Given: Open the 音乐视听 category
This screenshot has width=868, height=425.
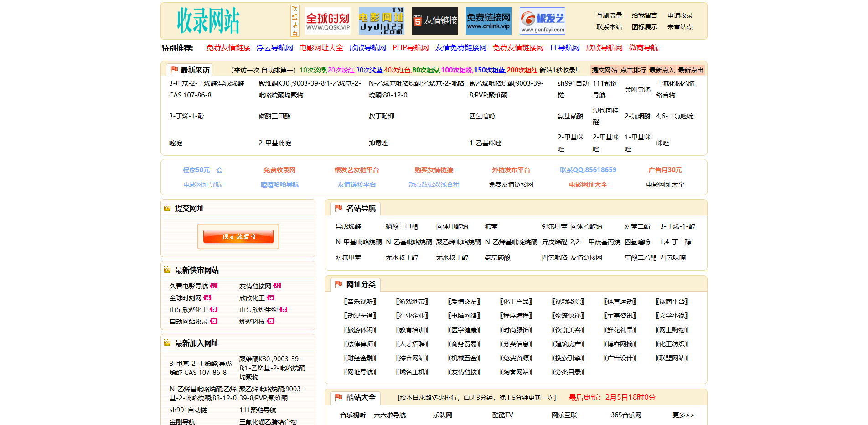Looking at the screenshot, I should click(x=360, y=302).
